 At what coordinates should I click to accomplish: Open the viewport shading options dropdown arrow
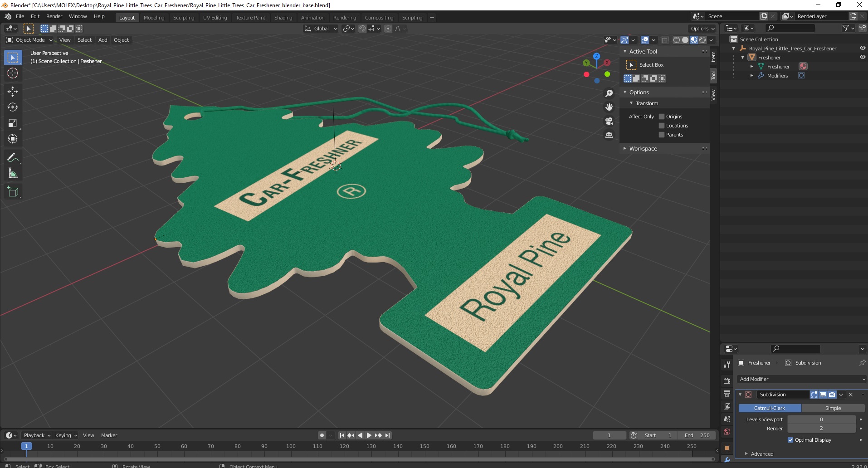(x=712, y=40)
